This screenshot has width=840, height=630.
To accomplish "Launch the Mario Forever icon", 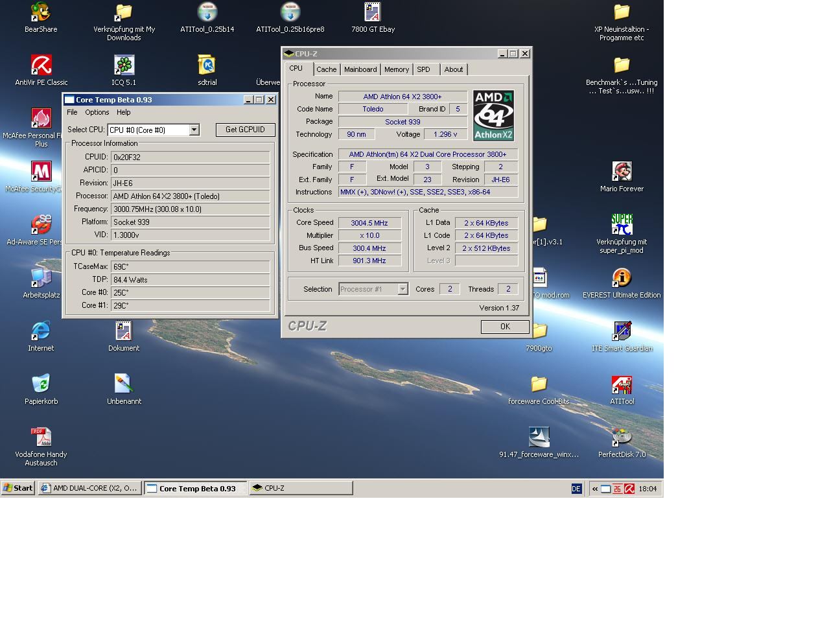I will [622, 171].
